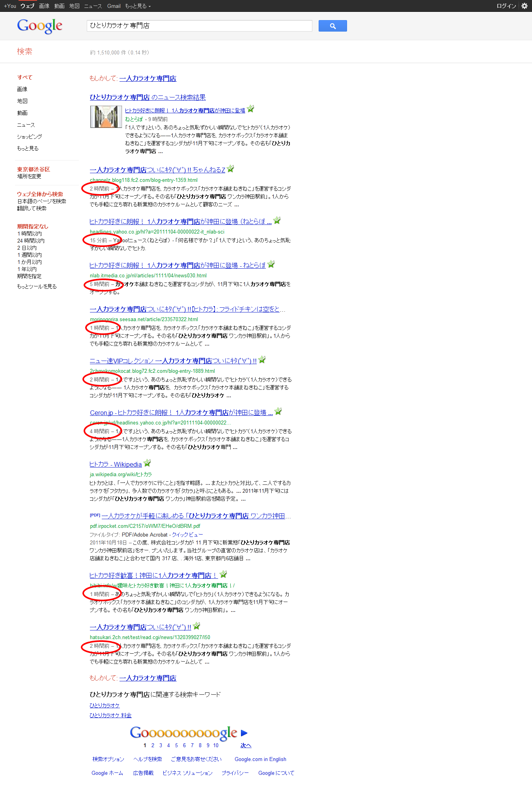Expand もっと見る in left sidebar
The image size is (532, 791).
click(28, 148)
